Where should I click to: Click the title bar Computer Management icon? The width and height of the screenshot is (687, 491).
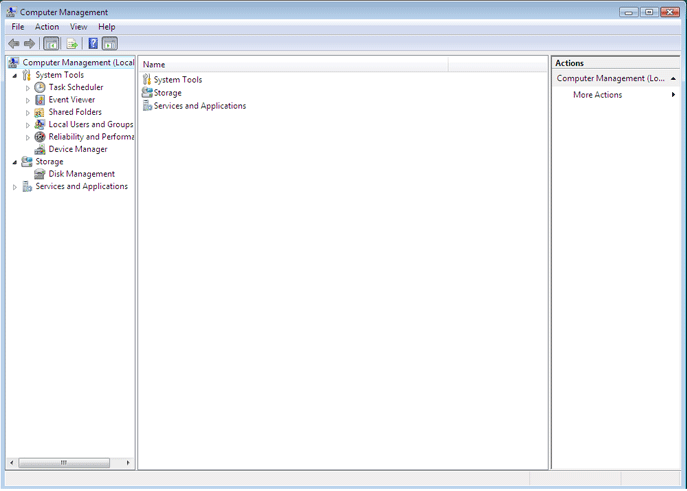(11, 11)
